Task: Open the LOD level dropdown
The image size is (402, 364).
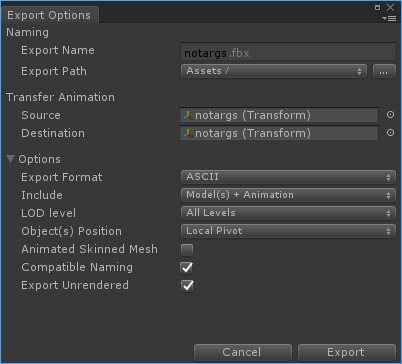Action: tap(288, 213)
